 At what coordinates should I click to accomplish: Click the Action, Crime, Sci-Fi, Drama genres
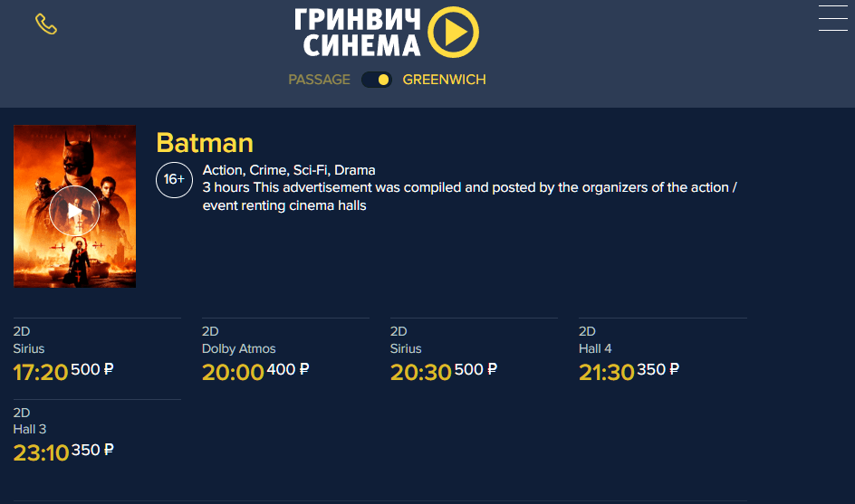click(289, 170)
